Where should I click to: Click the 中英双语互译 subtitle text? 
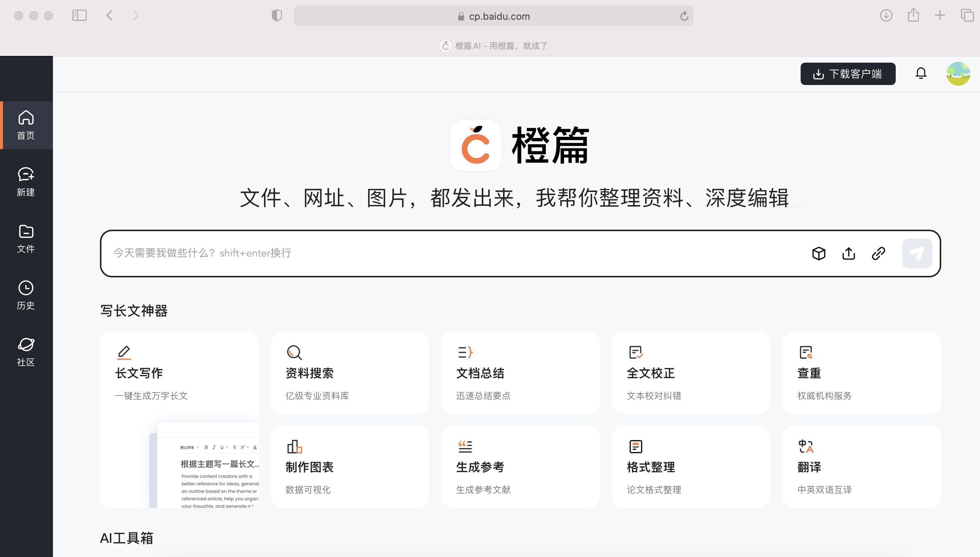[824, 490]
